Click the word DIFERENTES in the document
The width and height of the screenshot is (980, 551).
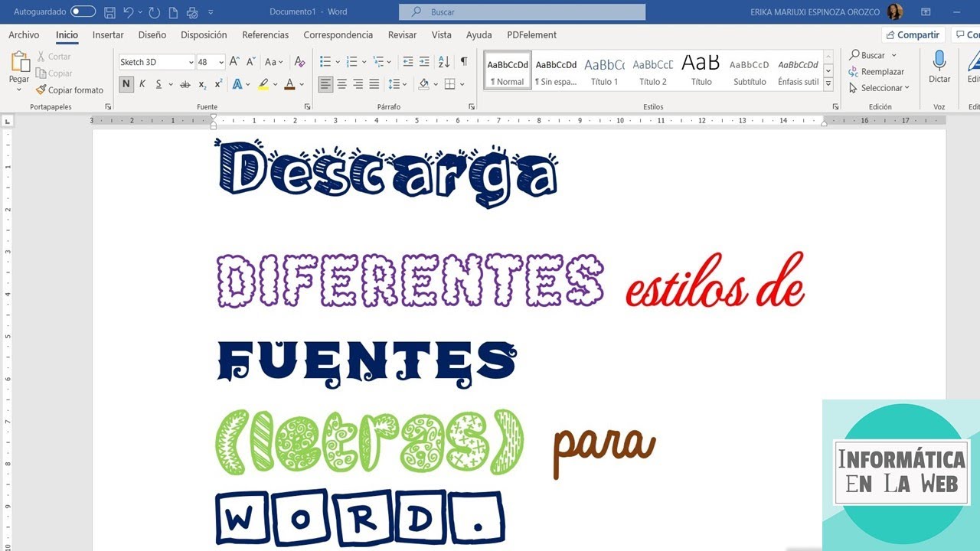pyautogui.click(x=410, y=281)
